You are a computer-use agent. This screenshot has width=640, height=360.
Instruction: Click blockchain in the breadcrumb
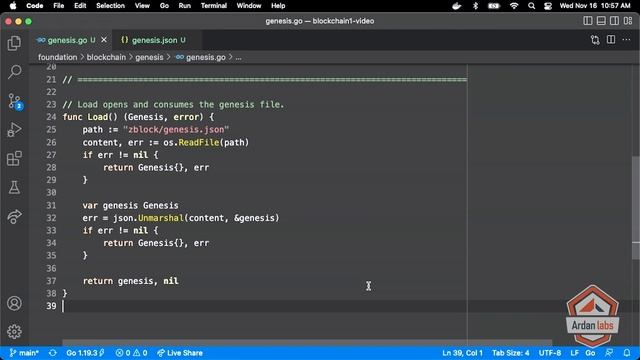click(106, 57)
